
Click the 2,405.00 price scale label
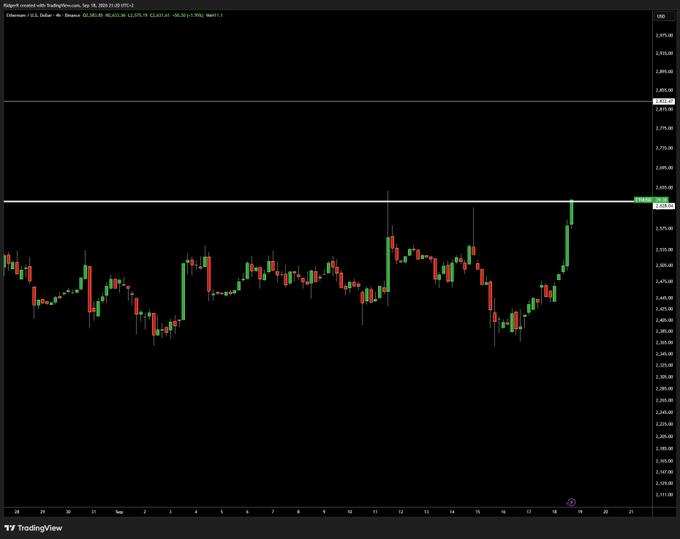click(x=664, y=320)
